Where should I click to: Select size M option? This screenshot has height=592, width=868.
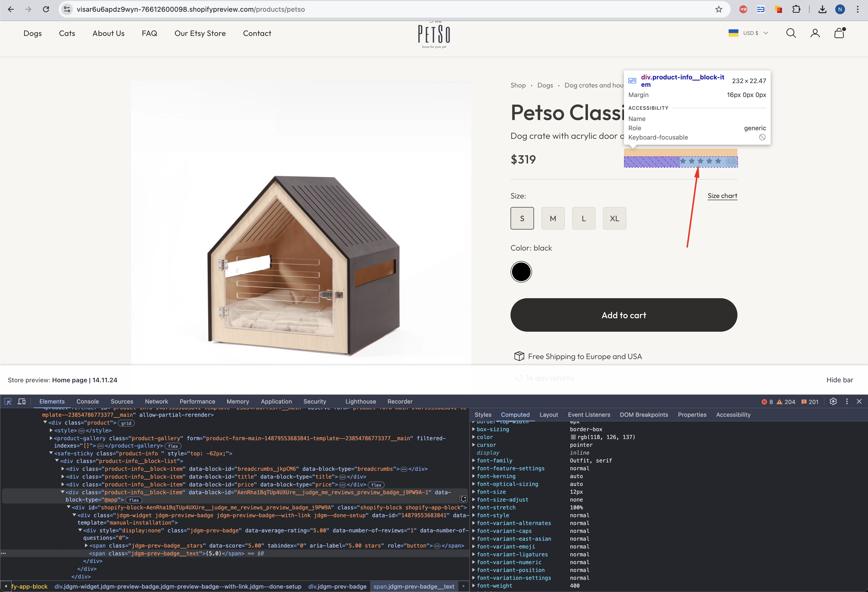pos(553,218)
